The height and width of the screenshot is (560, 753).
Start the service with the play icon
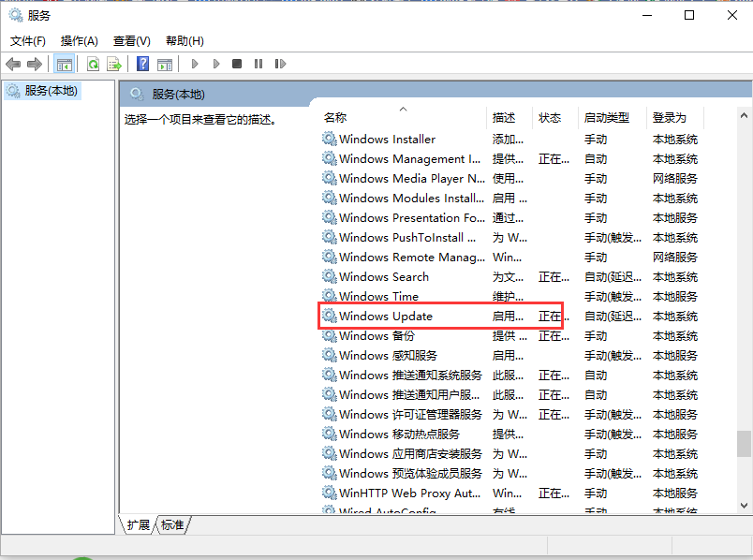194,64
